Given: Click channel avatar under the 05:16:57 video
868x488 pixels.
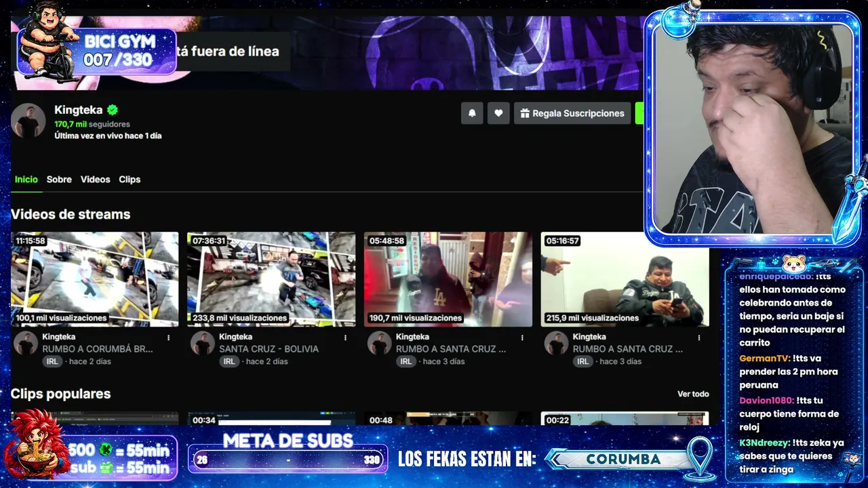Looking at the screenshot, I should [x=557, y=343].
